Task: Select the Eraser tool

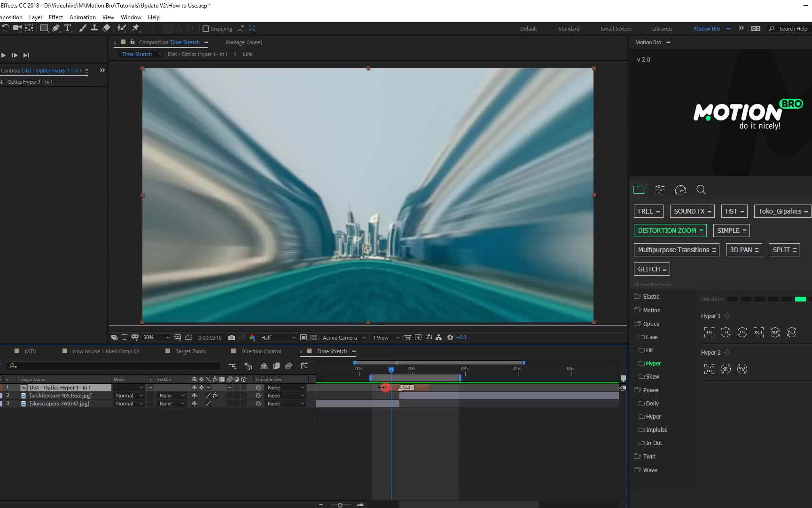Action: pos(107,28)
